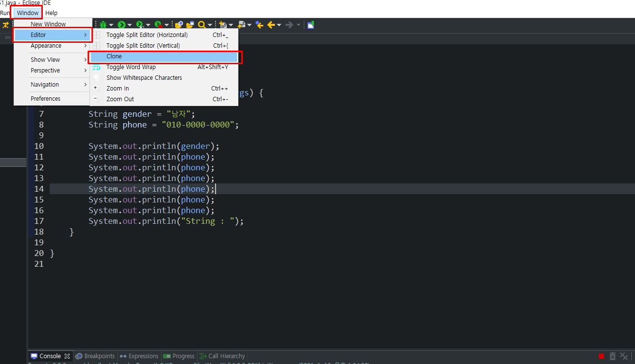Toggle Split Editor (Vertical)
Image resolution: width=635 pixels, height=364 pixels.
[164, 46]
